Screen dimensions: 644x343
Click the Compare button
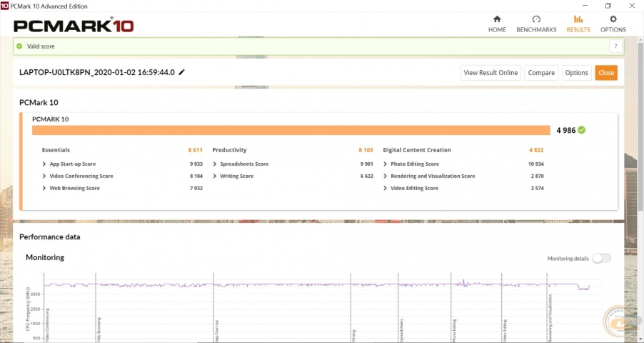pos(541,73)
